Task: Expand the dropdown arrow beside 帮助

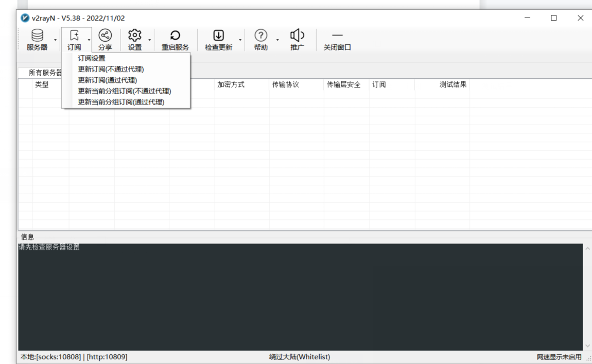Action: (277, 40)
